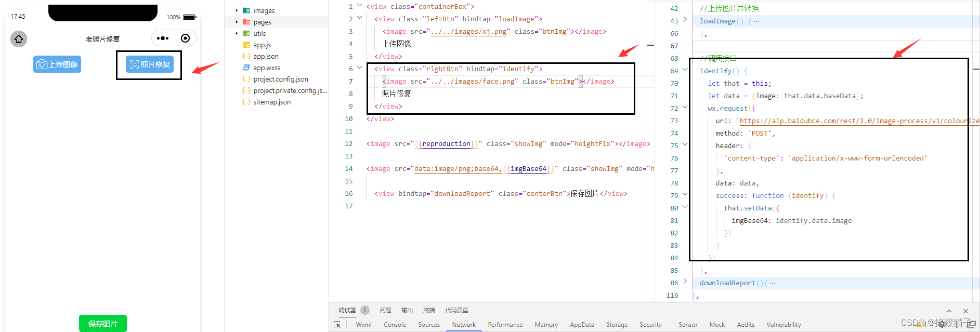Collapse the debugger panel with the up chevron

(949, 311)
